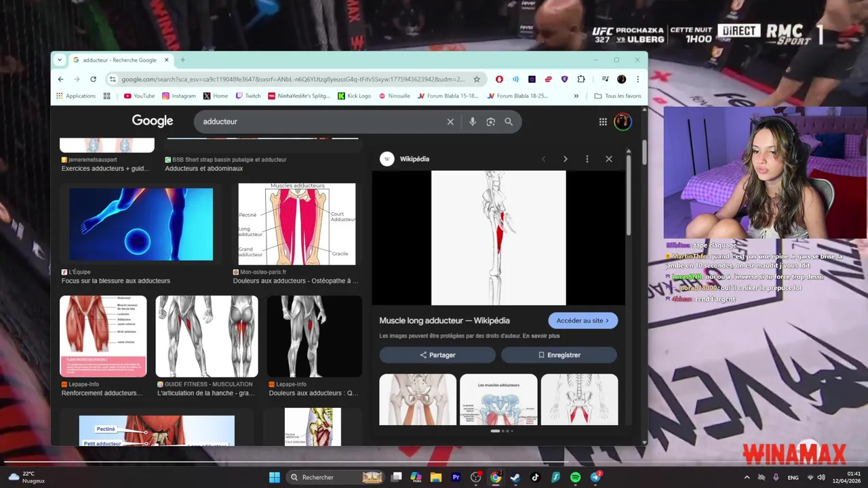Viewport: 868px width, 488px height.
Task: Reload the Google search page
Action: [93, 79]
